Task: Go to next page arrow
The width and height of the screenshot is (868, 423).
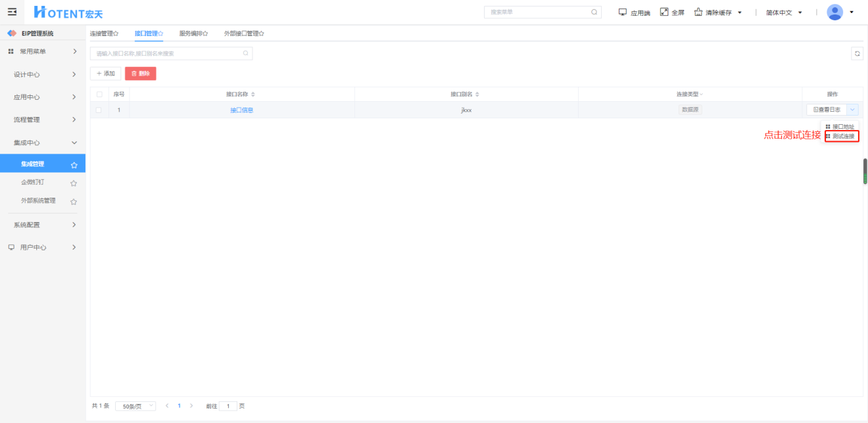Action: pyautogui.click(x=191, y=406)
